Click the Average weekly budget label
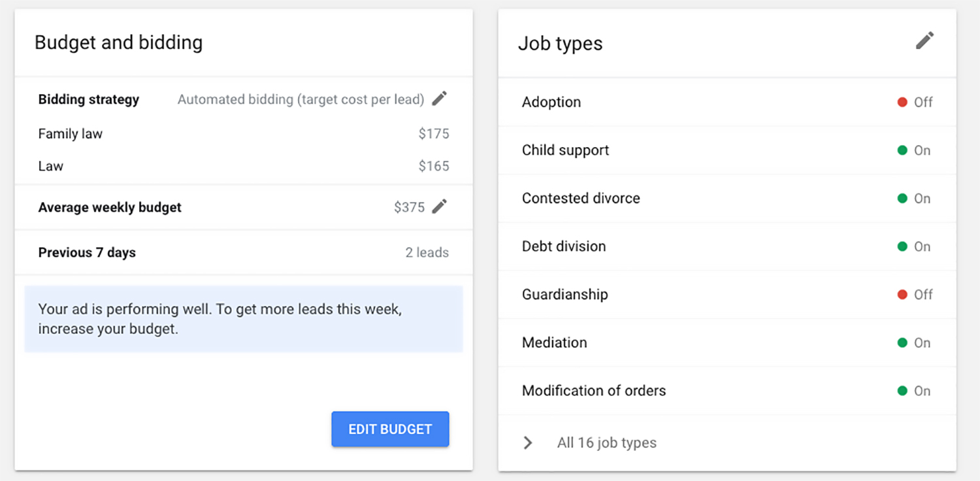980x481 pixels. [110, 207]
